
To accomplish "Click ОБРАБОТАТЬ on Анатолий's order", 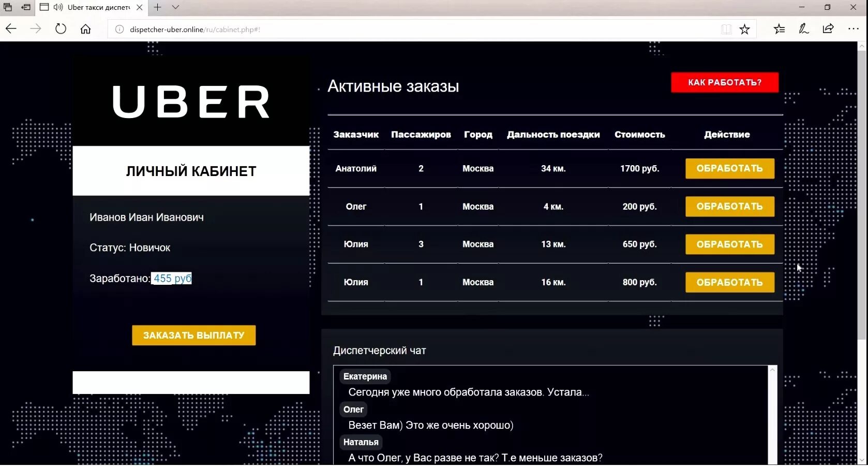I will pos(729,168).
